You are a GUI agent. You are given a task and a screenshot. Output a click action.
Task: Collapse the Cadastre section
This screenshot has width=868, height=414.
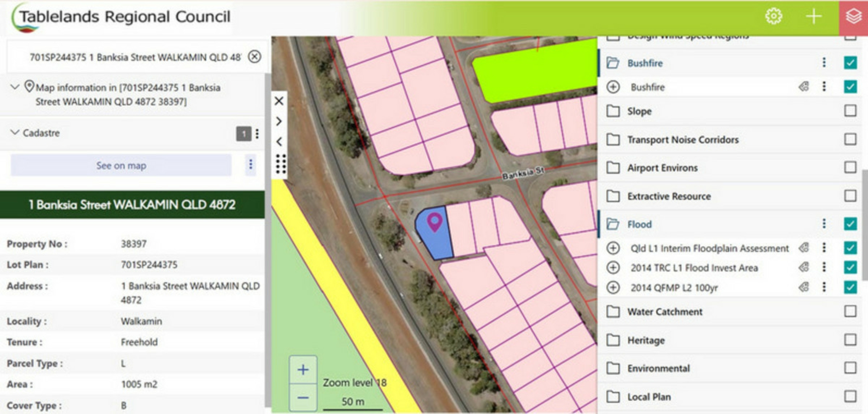pyautogui.click(x=15, y=132)
